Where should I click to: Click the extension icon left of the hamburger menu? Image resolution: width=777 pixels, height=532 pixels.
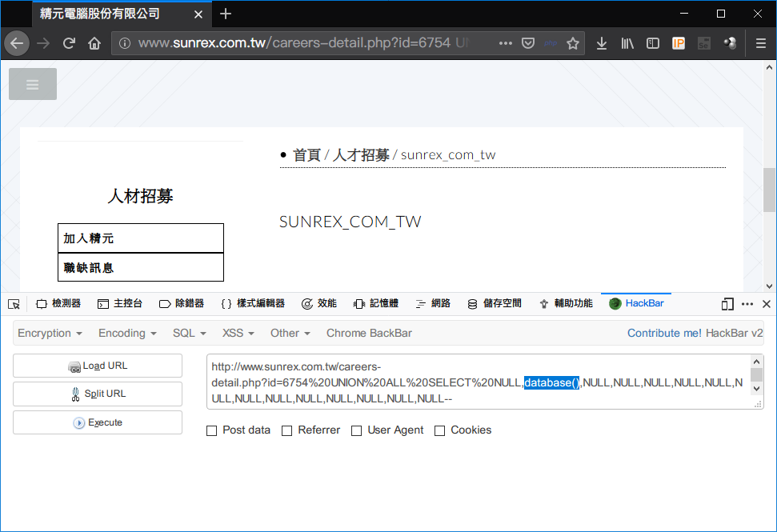[730, 43]
